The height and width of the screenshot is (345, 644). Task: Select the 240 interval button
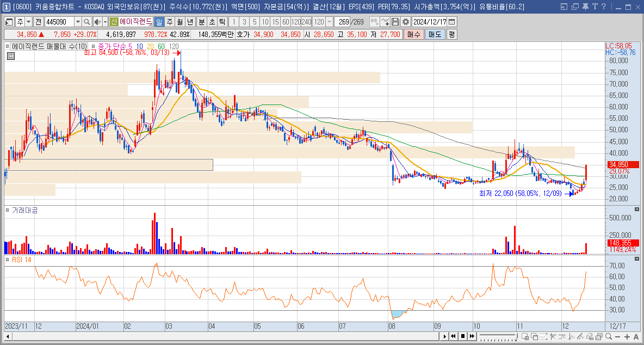[306, 22]
